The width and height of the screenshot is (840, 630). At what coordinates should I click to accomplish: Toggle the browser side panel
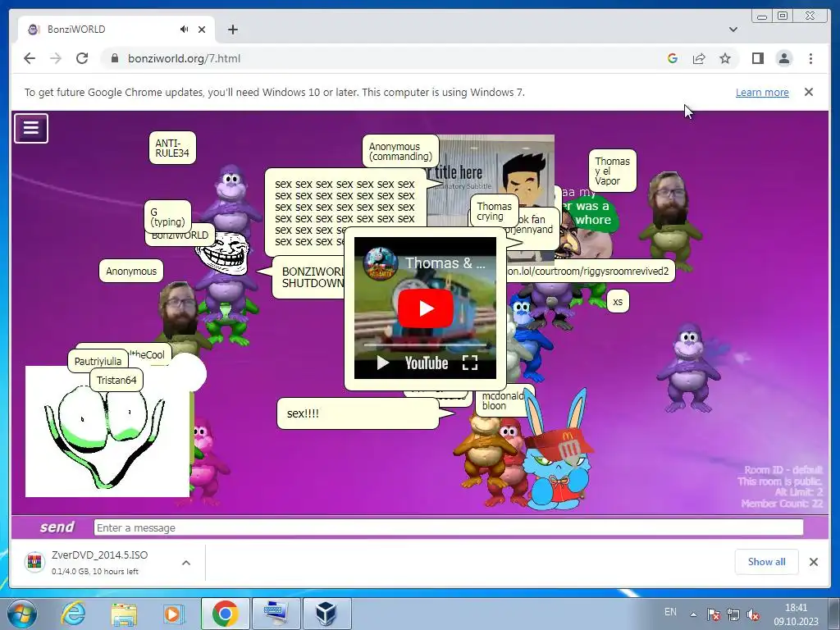pos(757,58)
